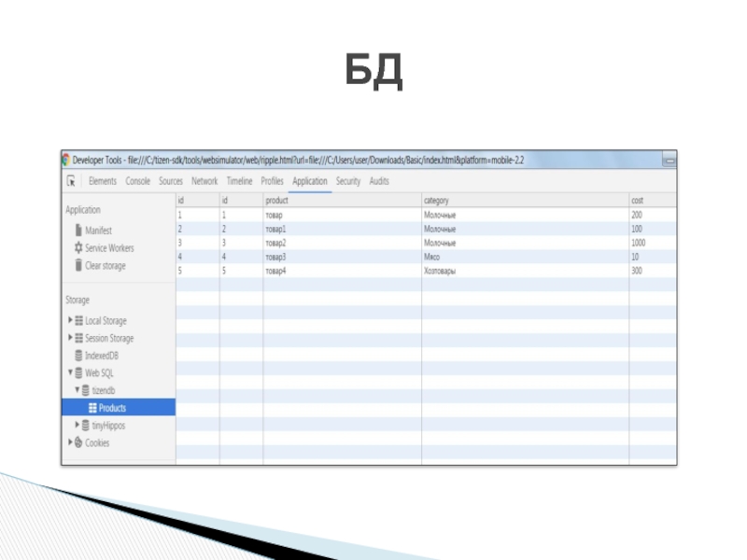Select the Local Storage label
This screenshot has height=560, width=747.
tap(106, 321)
